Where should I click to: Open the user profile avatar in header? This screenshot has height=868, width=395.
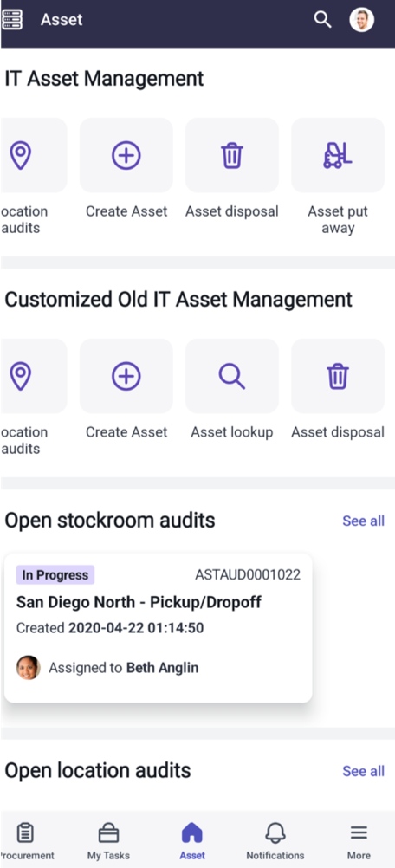pos(362,20)
